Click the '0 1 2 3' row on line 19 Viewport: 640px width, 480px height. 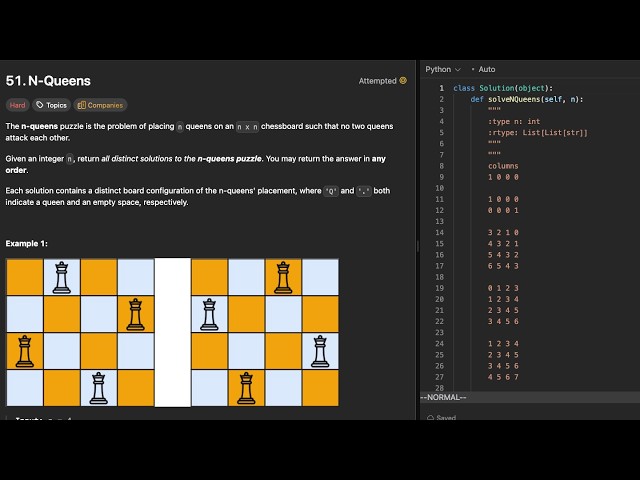(503, 288)
